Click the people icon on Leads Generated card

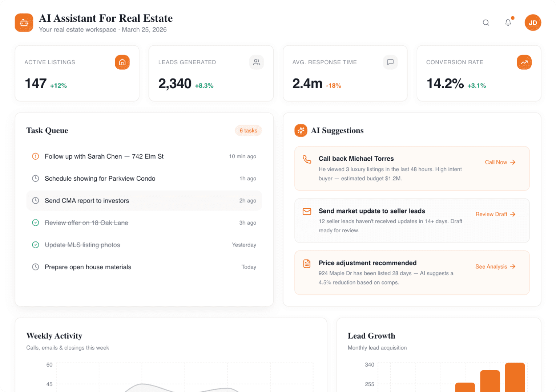[x=257, y=62]
